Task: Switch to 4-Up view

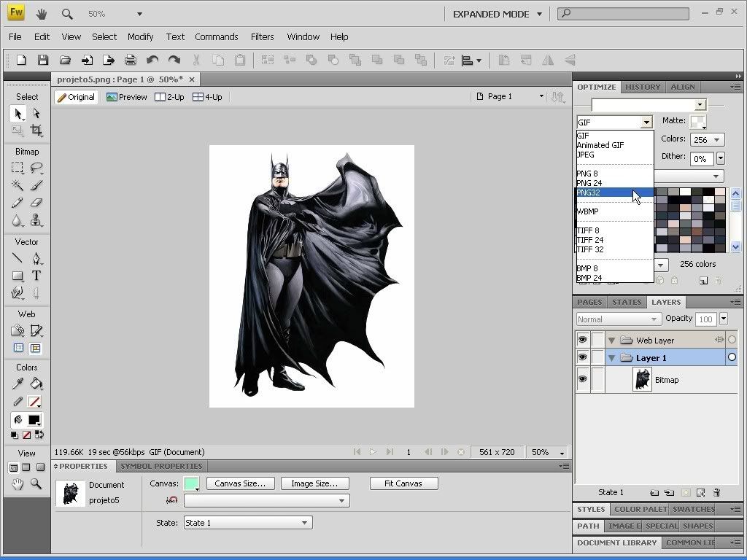Action: [x=207, y=97]
